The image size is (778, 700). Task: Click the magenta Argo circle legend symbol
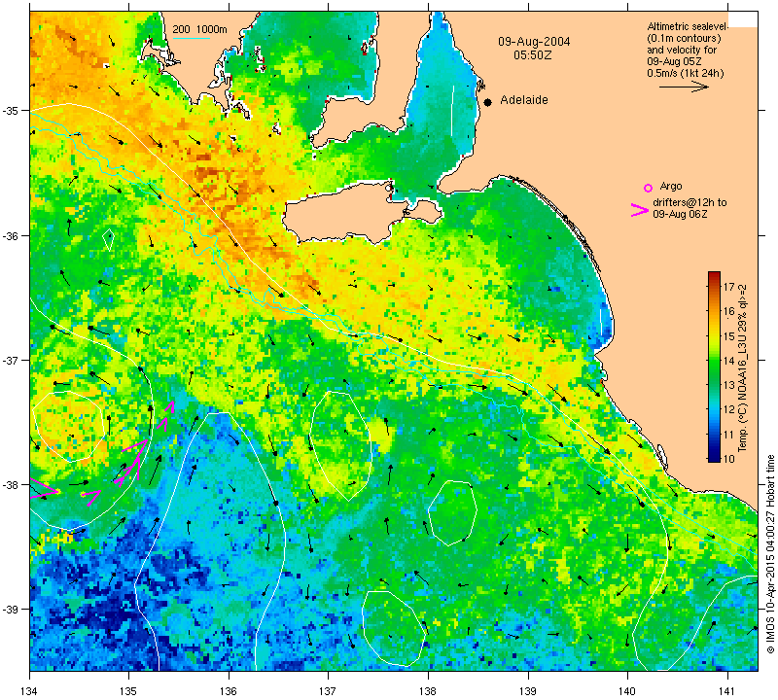click(648, 188)
